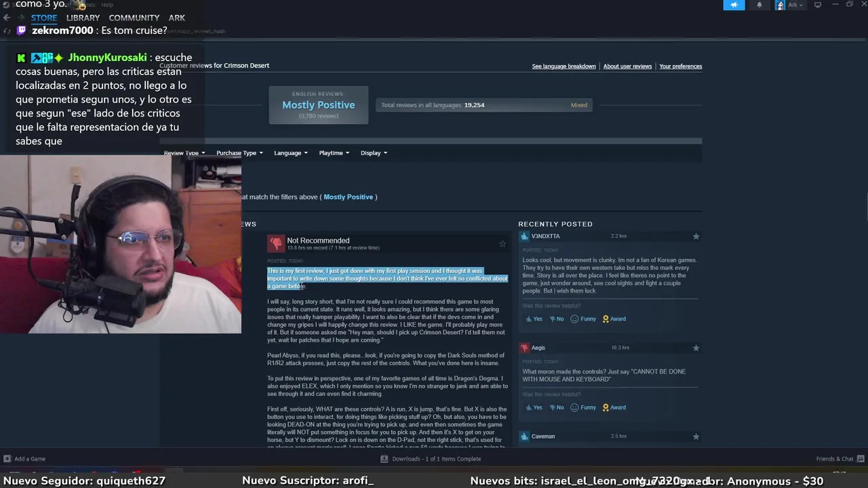Click Caveman thumbs-up review icon
Screen dimensions: 868x488
524,436
